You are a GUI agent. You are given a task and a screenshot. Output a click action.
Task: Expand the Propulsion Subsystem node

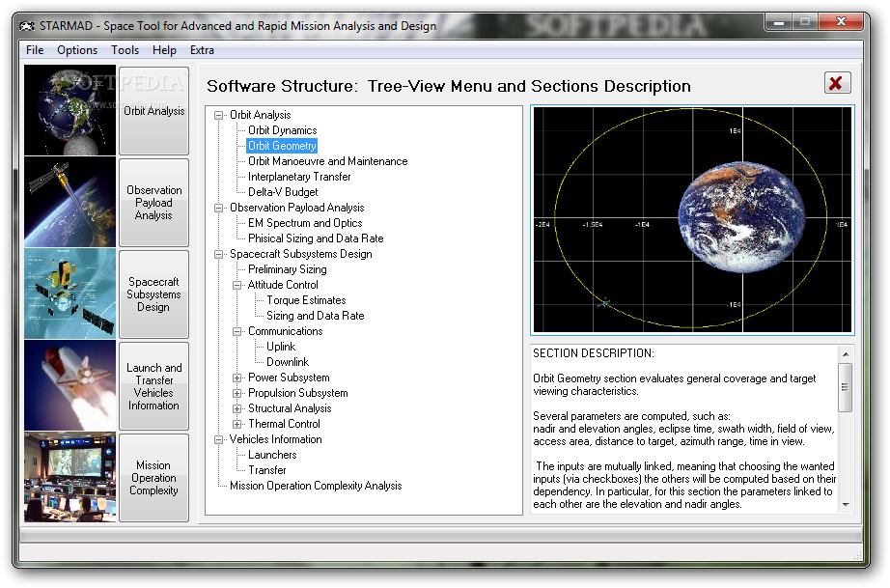[x=236, y=393]
